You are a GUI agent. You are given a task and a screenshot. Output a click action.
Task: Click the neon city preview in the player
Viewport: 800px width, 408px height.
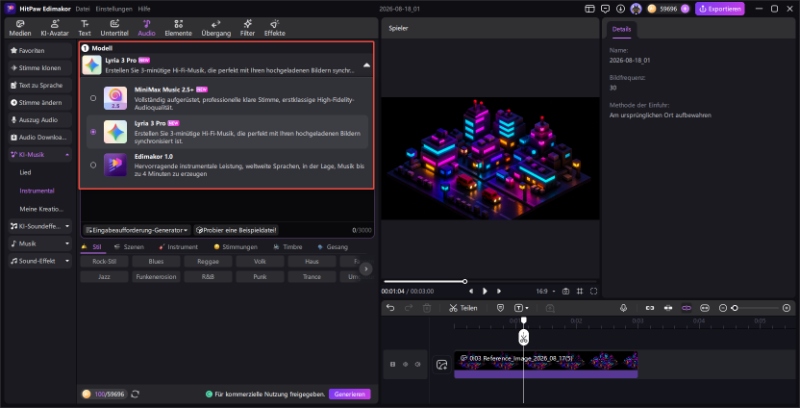coord(490,158)
